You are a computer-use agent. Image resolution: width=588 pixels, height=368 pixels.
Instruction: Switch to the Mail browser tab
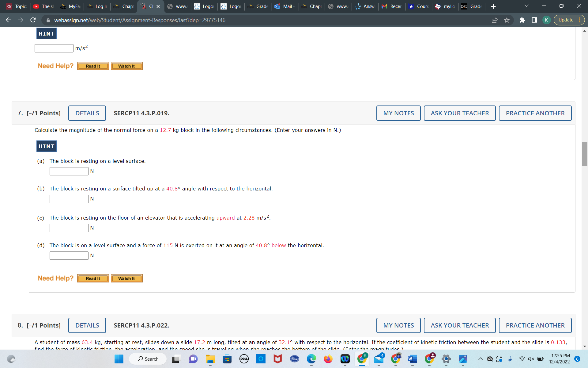(x=285, y=6)
